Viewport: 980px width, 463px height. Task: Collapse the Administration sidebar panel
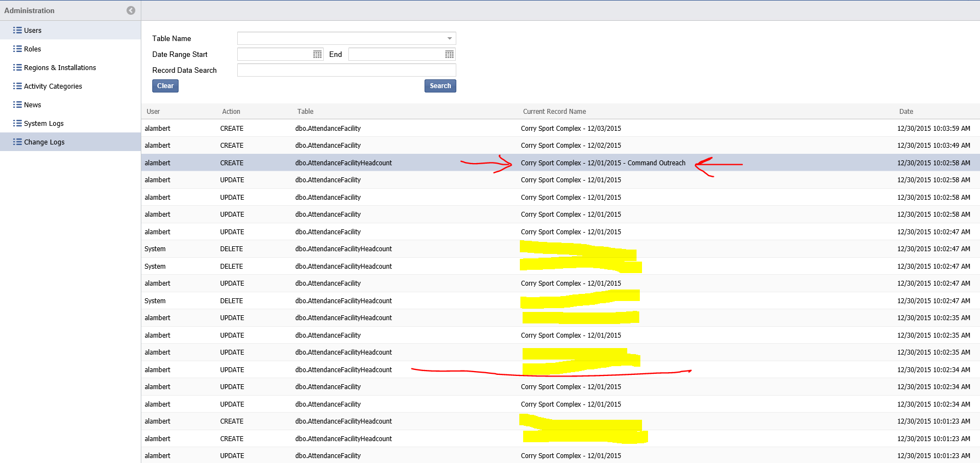(131, 10)
